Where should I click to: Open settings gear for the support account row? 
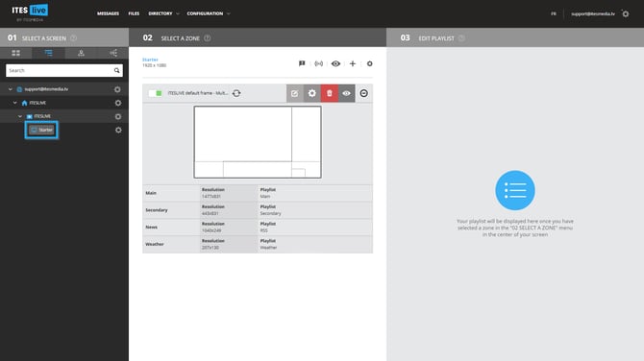(117, 89)
